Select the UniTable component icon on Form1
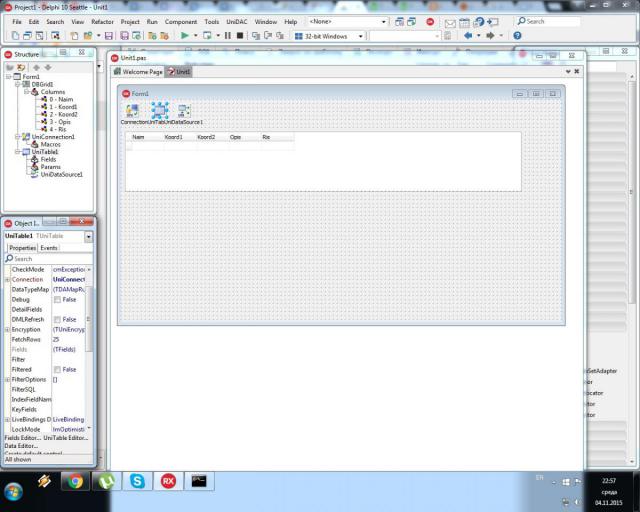This screenshot has height=512, width=640. click(160, 111)
